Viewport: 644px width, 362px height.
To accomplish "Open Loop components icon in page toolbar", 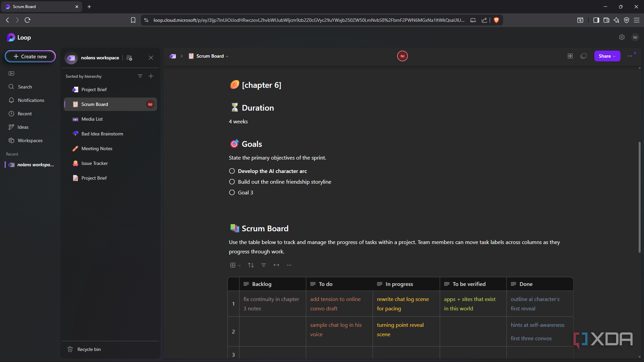I will (570, 56).
